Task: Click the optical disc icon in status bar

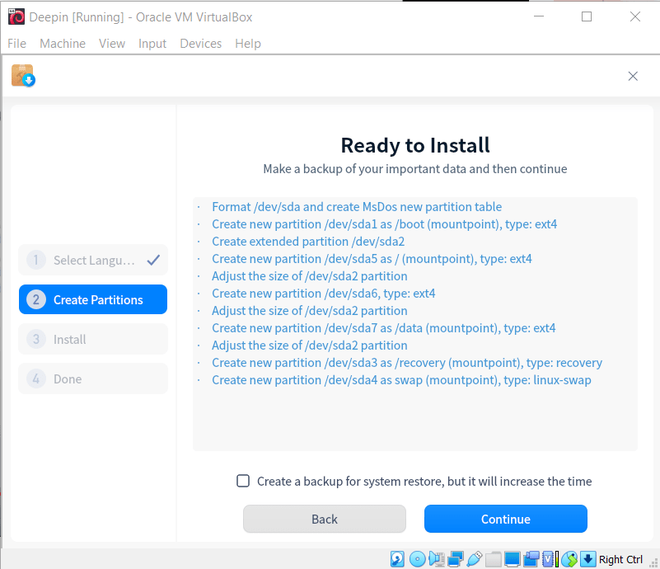Action: (x=417, y=559)
